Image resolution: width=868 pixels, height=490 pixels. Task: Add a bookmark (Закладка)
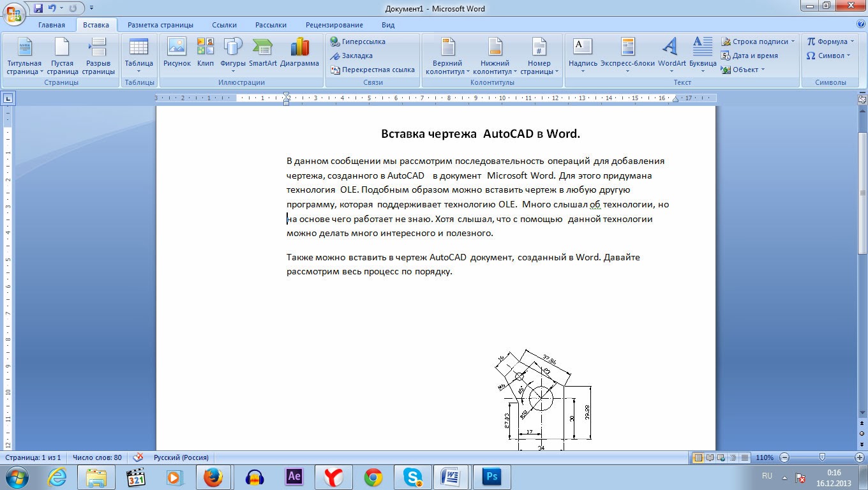352,56
